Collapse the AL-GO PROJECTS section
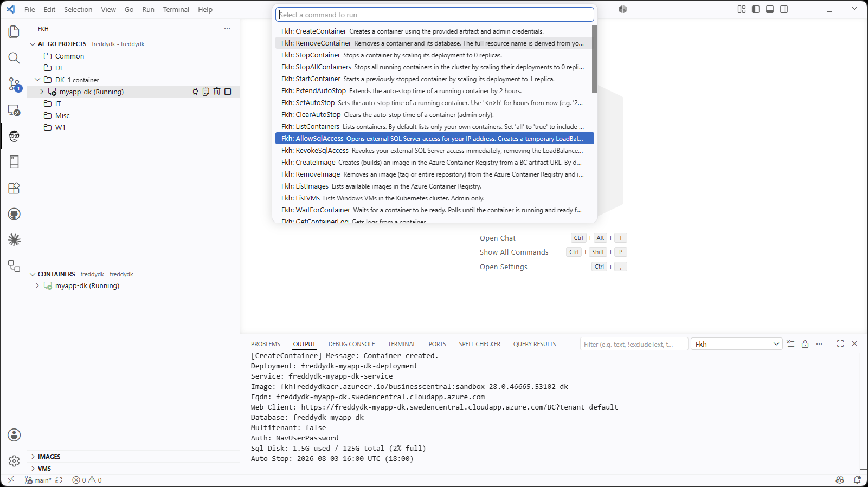The height and width of the screenshot is (487, 868). click(33, 44)
